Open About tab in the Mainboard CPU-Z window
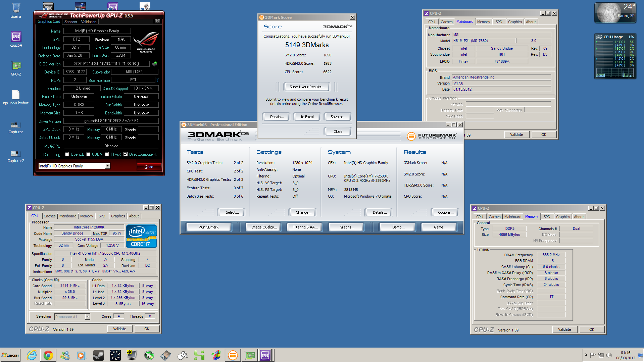644x362 pixels. coord(531,22)
